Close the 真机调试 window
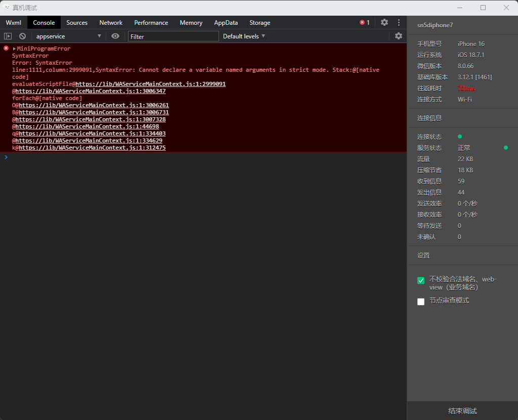Viewport: 518px width, 420px height. coord(506,8)
